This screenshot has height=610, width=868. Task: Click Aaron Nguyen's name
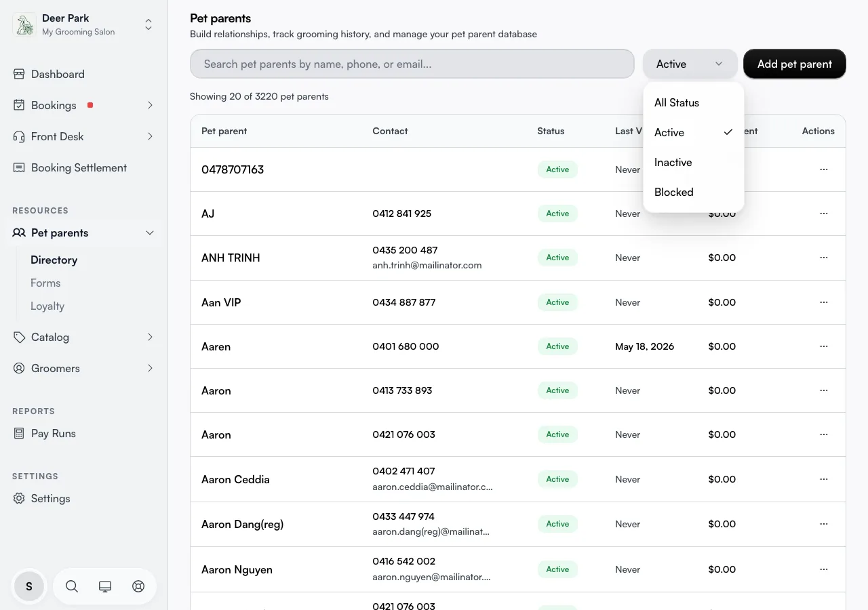click(x=237, y=569)
